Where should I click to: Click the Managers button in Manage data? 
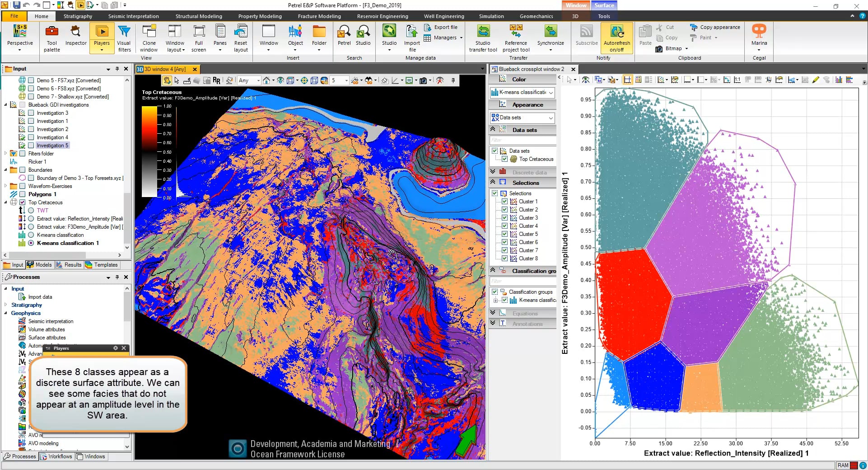point(444,38)
